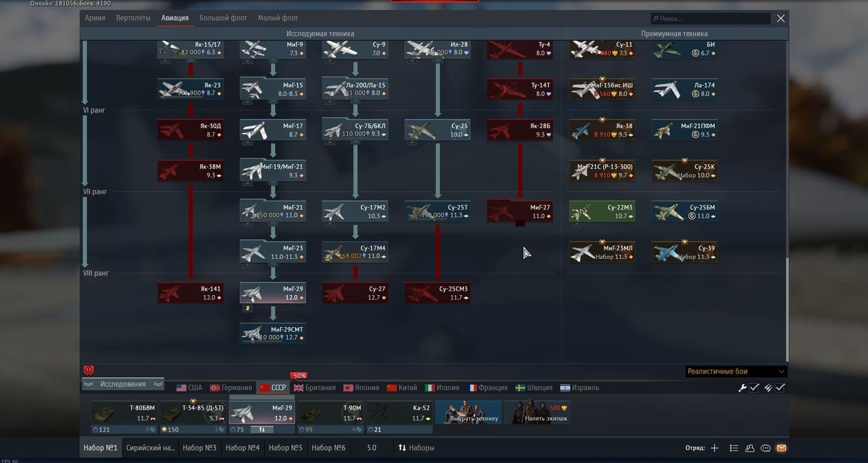
Task: Switch to the Вертолёты tab
Action: coord(133,18)
